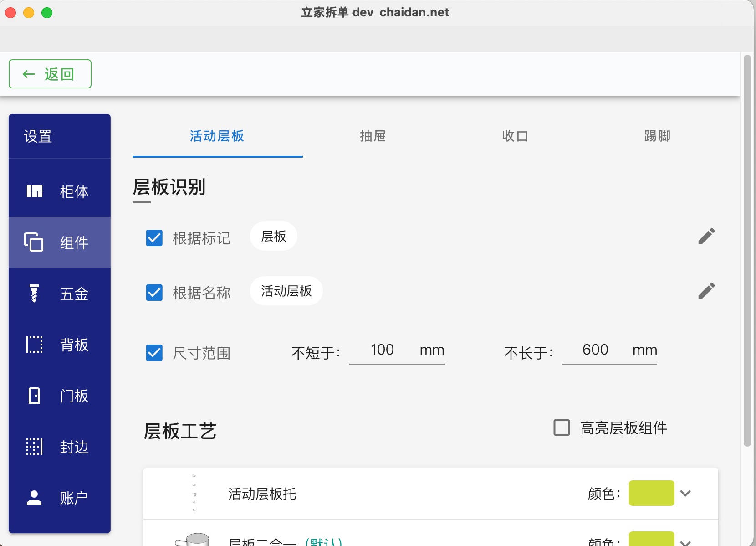Screen dimensions: 756x546
Task: Uncheck the 尺寸范围 checkbox
Action: click(154, 352)
